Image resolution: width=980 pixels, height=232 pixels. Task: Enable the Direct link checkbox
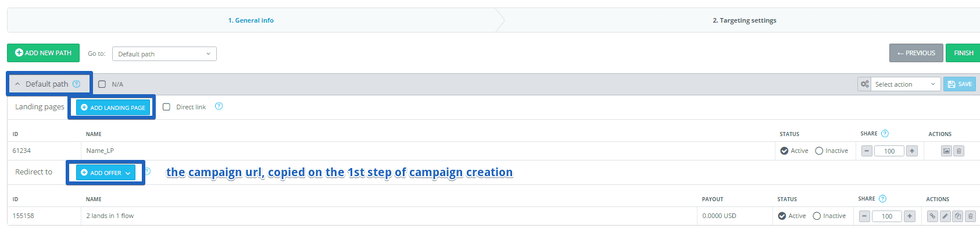tap(166, 107)
